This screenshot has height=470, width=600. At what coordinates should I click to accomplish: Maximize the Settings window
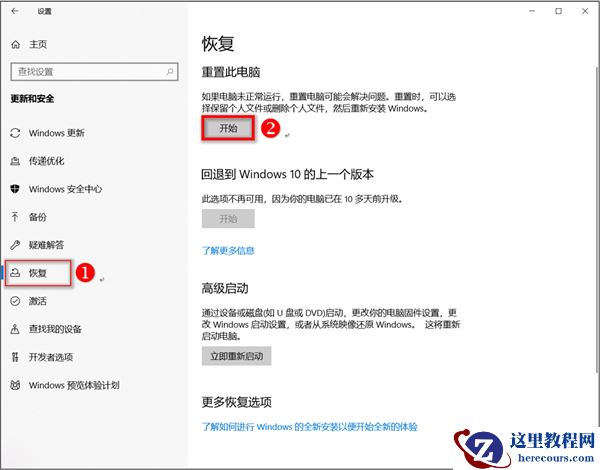pos(558,11)
